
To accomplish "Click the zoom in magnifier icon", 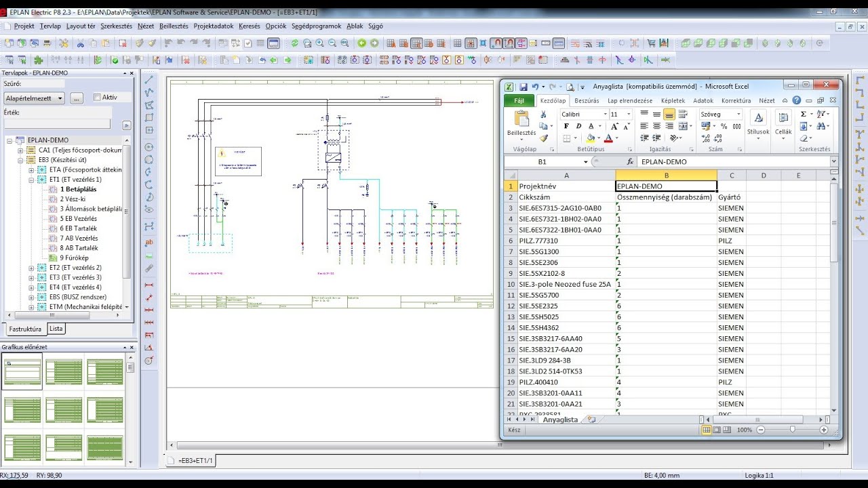I will (319, 43).
